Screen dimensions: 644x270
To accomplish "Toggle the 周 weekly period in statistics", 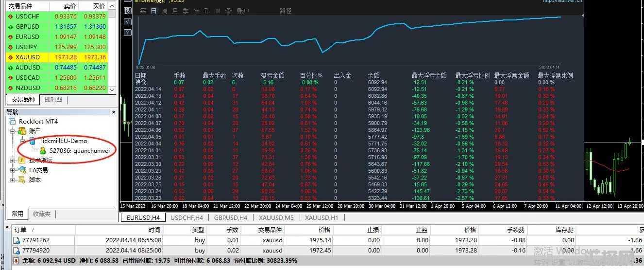I will point(164,11).
